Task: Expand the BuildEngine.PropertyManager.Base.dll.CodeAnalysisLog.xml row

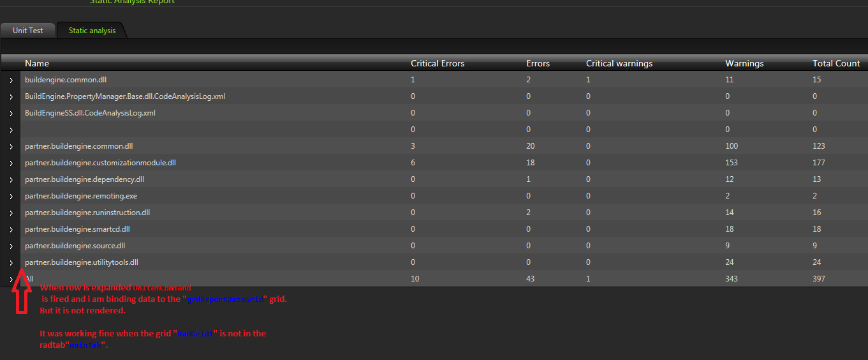Action: point(11,96)
